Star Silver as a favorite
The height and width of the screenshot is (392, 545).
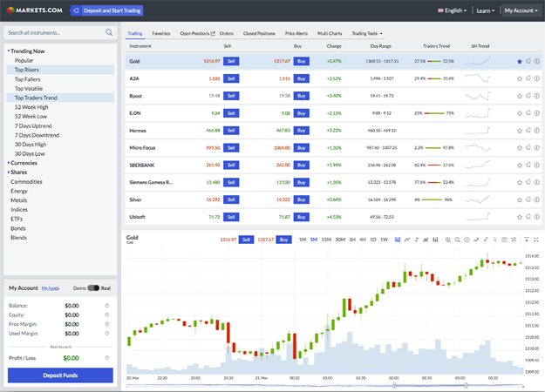point(520,199)
